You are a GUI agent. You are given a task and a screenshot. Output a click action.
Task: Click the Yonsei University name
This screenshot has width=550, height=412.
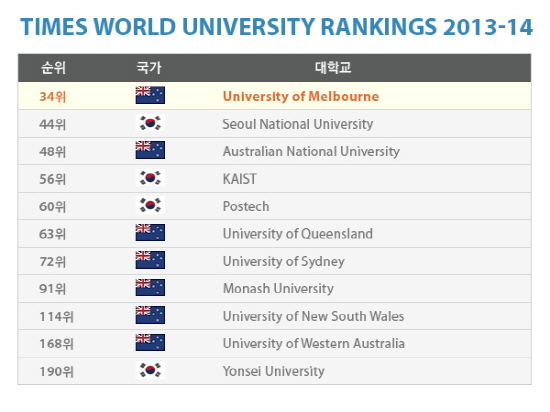tap(274, 371)
